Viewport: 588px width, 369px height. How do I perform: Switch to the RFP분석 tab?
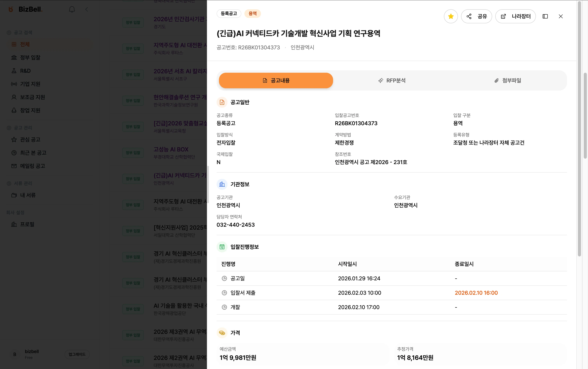coord(391,80)
